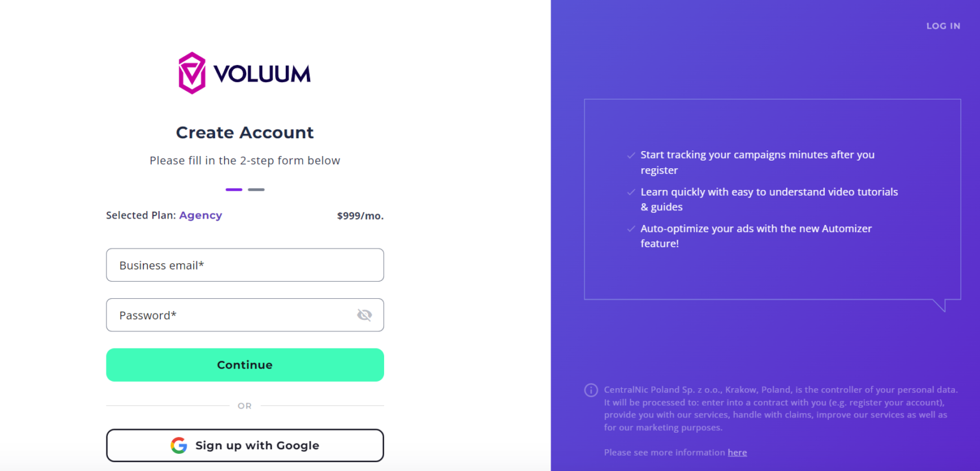Open the 'here' information link

point(737,452)
